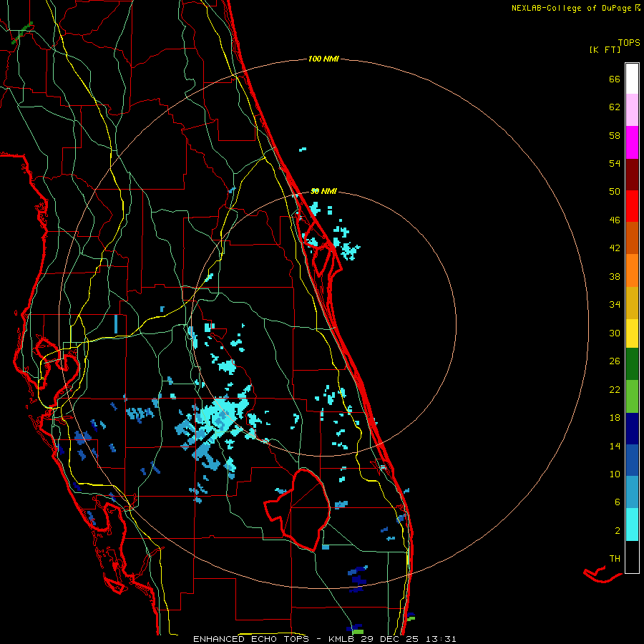Click the 'NEXLAB-College of DuPage' credit text
The height and width of the screenshot is (644, 644).
(571, 8)
